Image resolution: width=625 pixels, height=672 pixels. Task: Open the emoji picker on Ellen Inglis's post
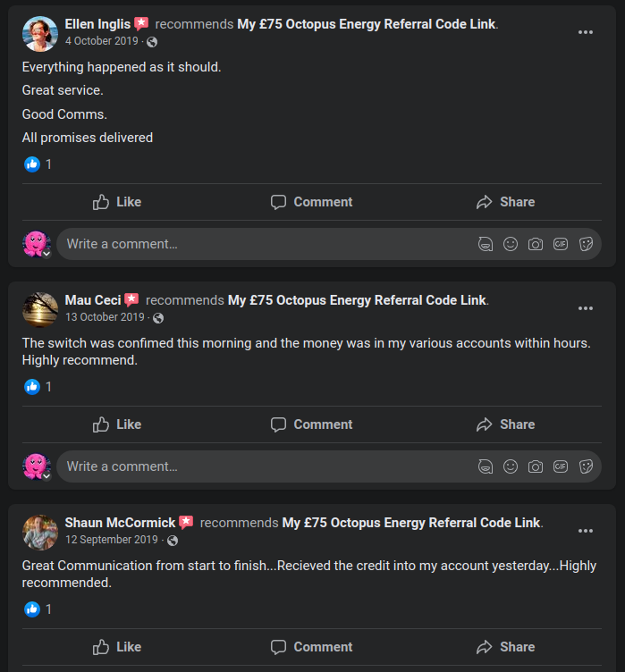click(x=511, y=244)
